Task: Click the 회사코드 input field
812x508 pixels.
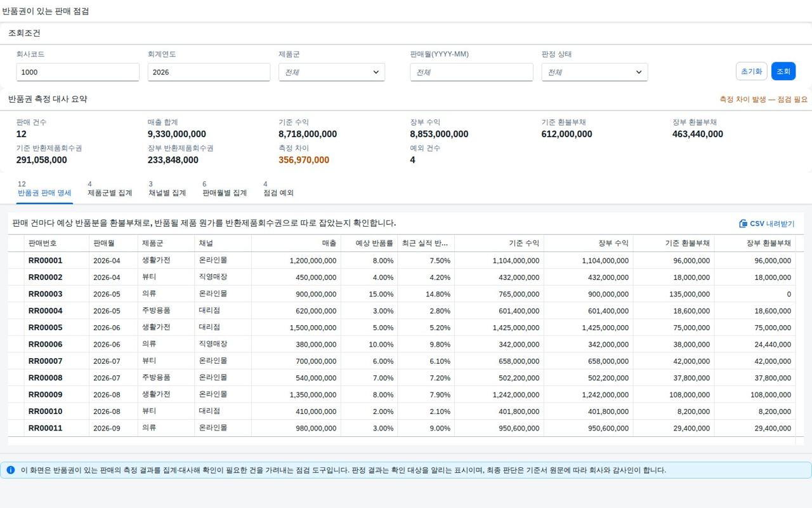Action: tap(78, 72)
